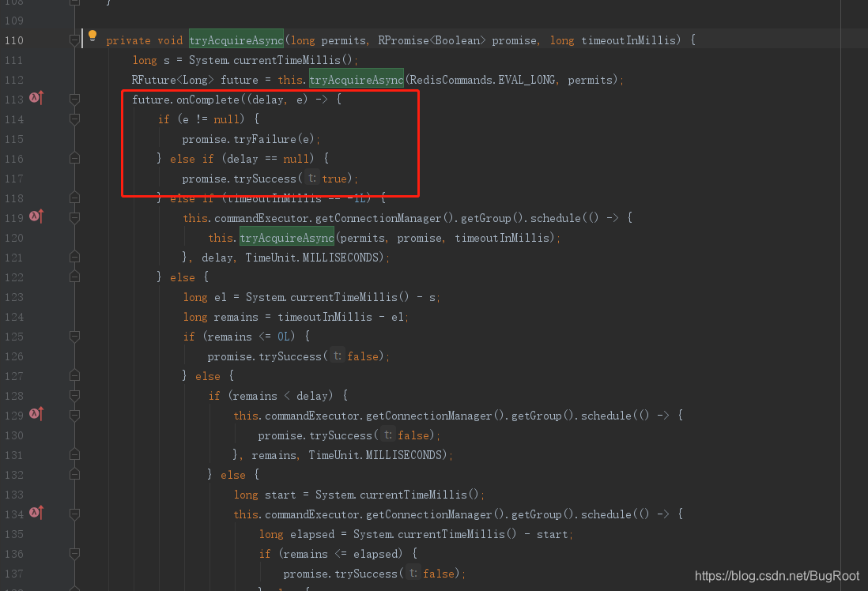Image resolution: width=868 pixels, height=591 pixels.
Task: Click line number 111 in the gutter
Action: point(14,60)
